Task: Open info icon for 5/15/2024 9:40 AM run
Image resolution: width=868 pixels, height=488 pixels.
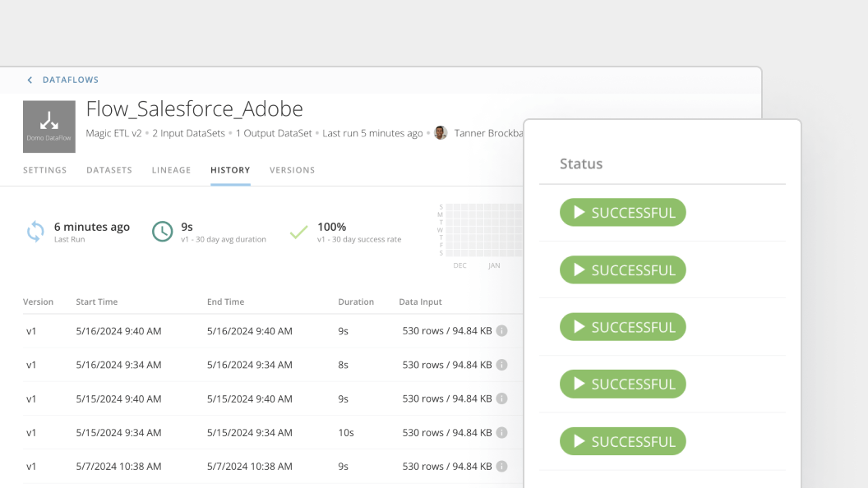Action: [501, 399]
